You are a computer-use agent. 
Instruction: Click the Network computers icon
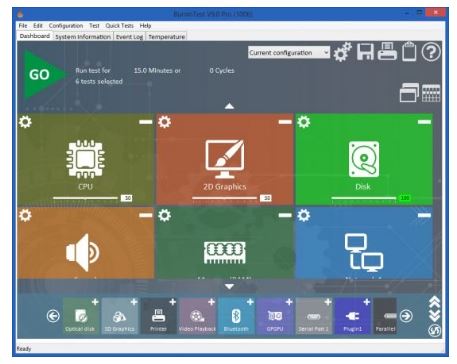point(364,252)
